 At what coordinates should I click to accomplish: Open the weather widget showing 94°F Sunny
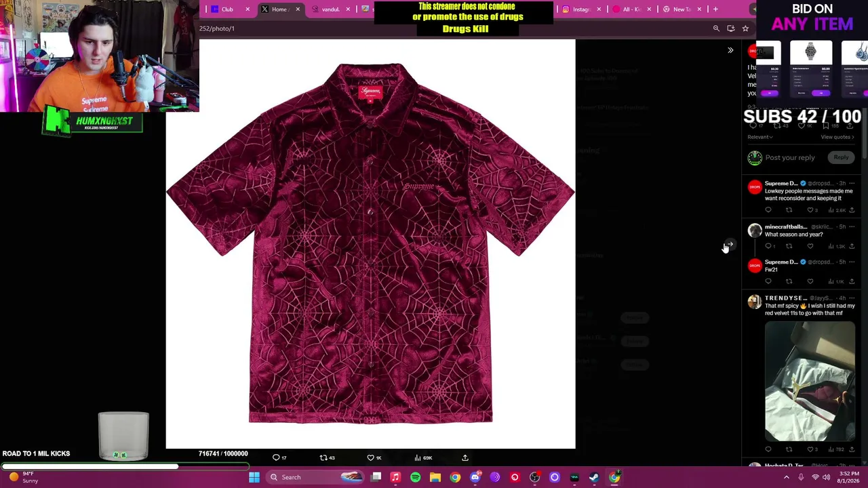coord(23,477)
